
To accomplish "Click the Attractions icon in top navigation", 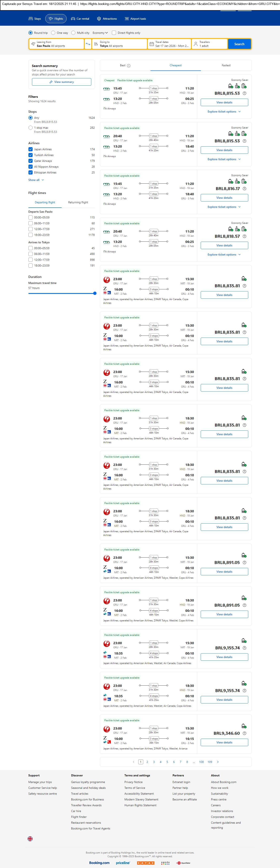I will tap(99, 19).
